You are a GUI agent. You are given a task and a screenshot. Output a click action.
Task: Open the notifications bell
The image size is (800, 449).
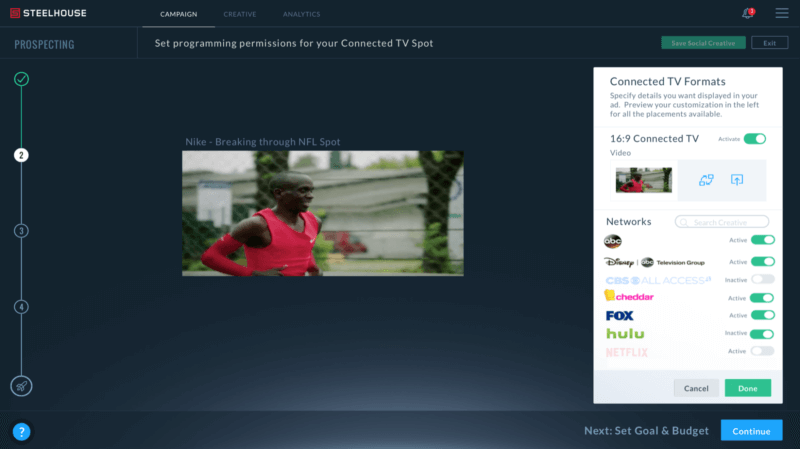pos(747,13)
